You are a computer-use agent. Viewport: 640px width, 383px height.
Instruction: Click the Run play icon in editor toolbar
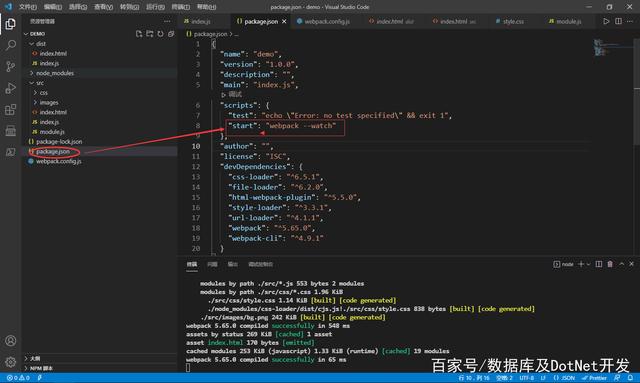[606, 21]
